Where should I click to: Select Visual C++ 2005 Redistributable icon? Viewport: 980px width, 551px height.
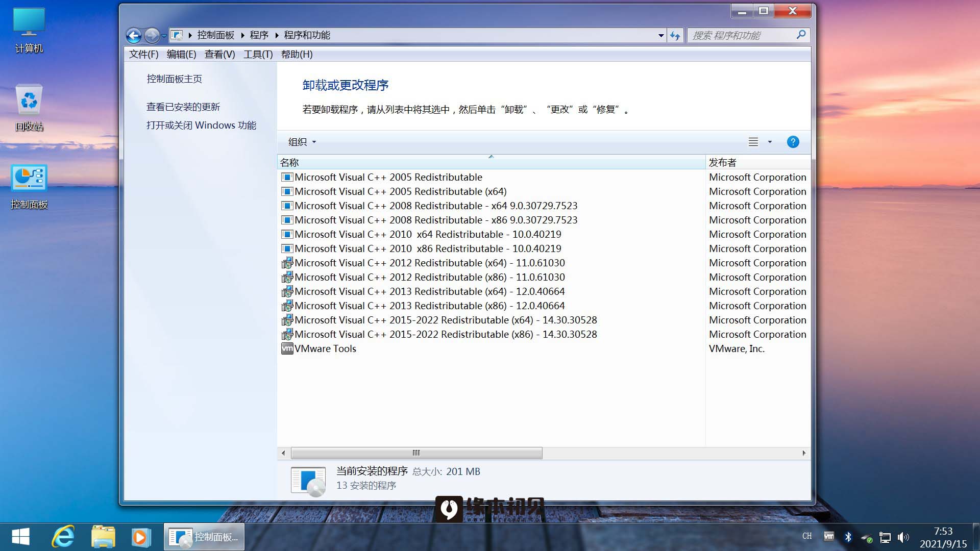[x=287, y=177]
